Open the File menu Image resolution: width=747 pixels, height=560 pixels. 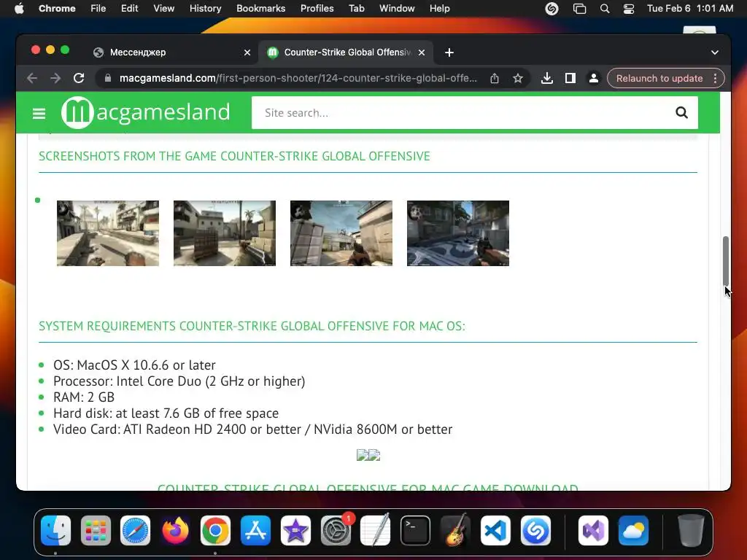[x=98, y=9]
